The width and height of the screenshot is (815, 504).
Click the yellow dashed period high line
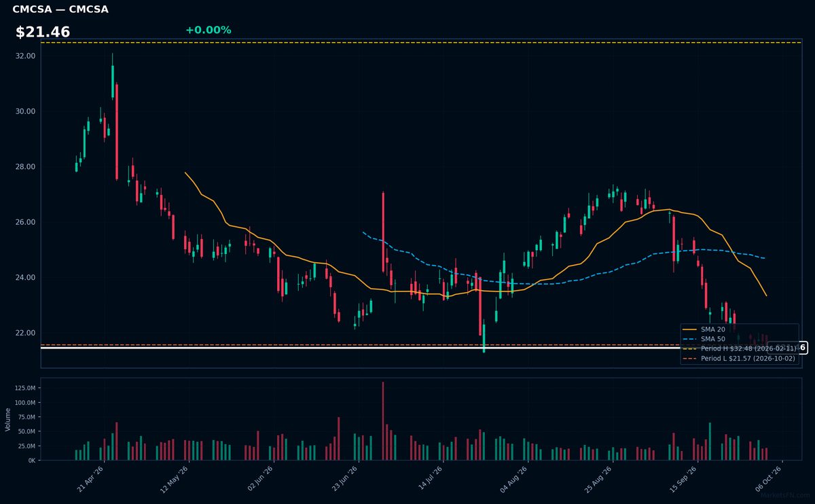421,43
